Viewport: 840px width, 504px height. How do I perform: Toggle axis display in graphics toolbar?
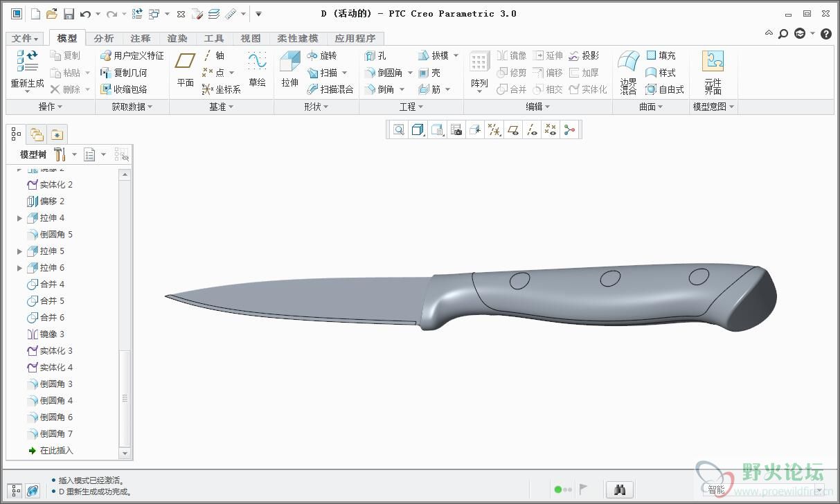coord(532,129)
